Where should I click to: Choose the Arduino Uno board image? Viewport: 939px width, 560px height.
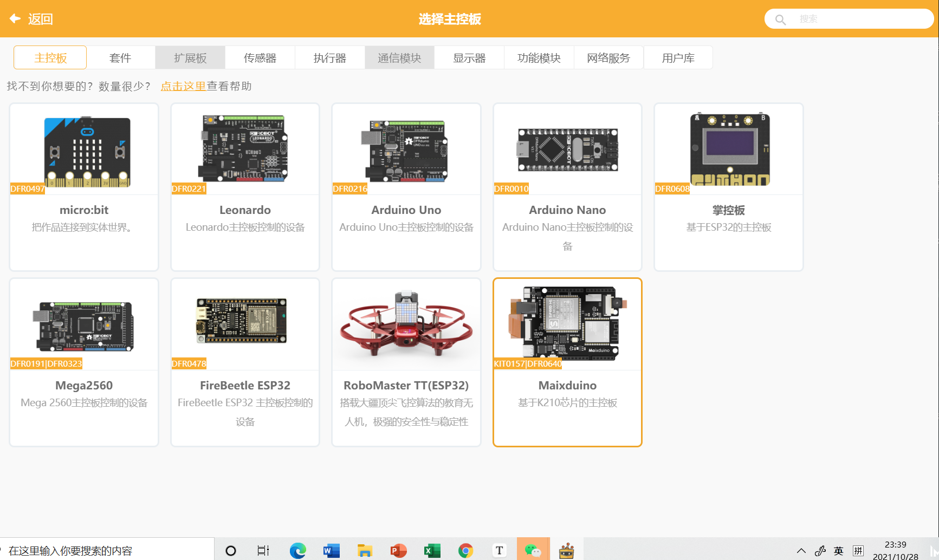coord(404,151)
